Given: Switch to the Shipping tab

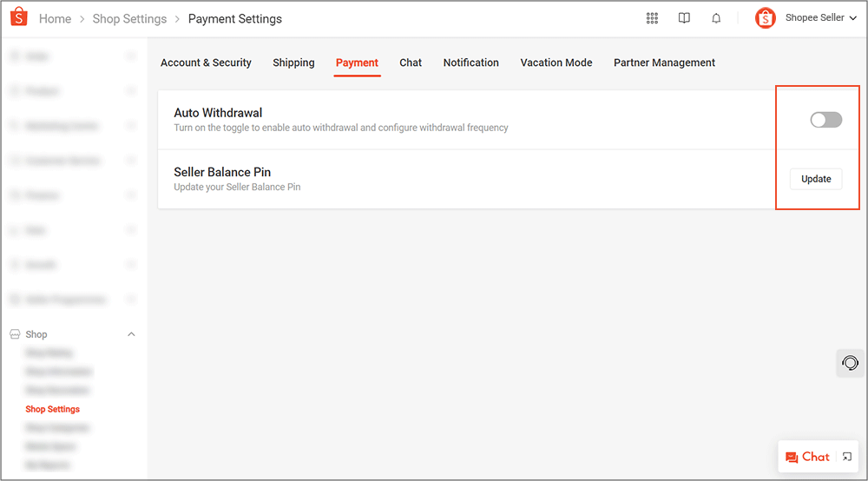Looking at the screenshot, I should click(293, 63).
